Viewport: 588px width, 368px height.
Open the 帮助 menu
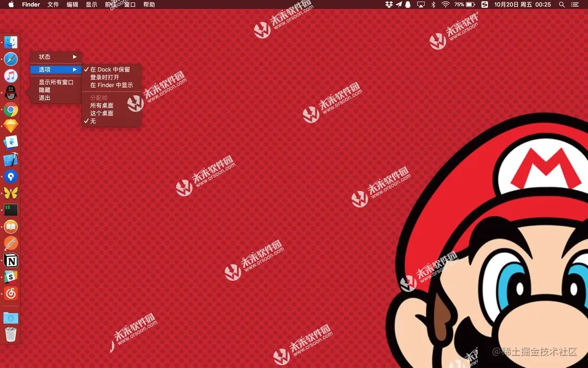(149, 5)
